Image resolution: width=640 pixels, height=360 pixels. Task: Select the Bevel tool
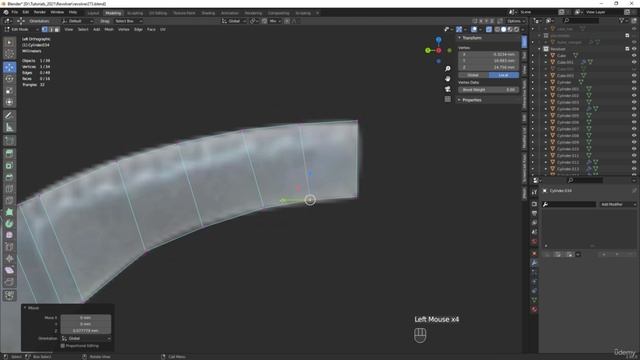click(x=9, y=177)
